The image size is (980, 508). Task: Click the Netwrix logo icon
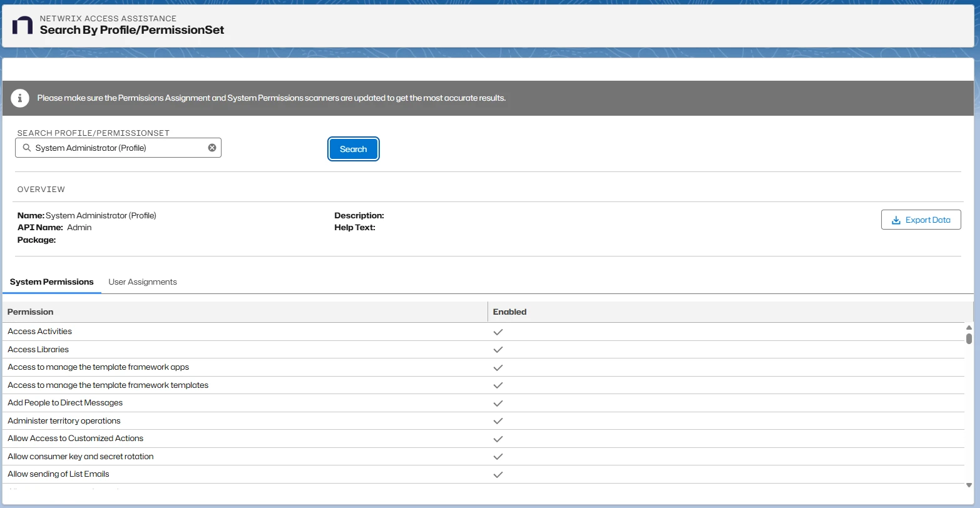23,25
